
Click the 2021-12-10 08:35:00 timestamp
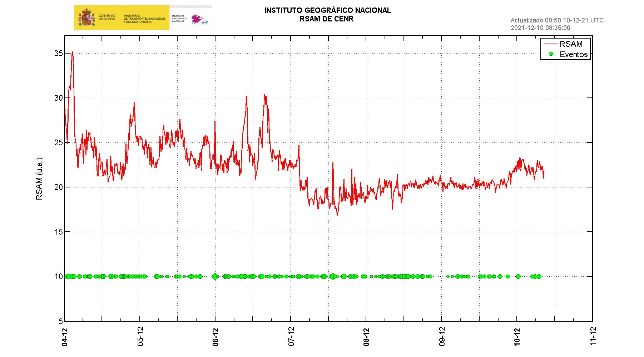point(540,28)
